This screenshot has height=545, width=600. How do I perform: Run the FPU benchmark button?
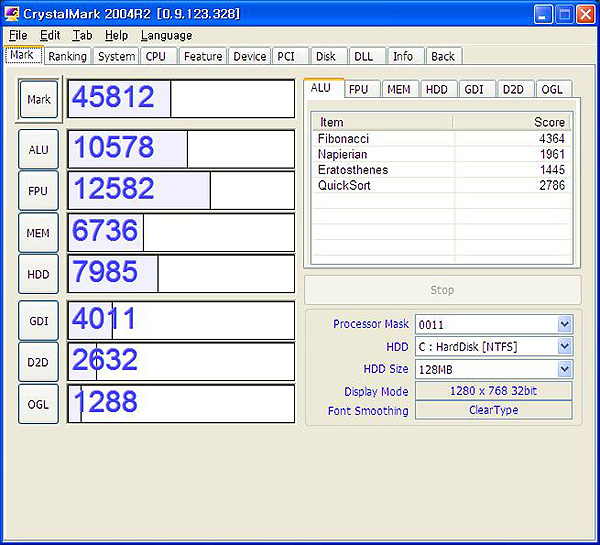click(38, 191)
